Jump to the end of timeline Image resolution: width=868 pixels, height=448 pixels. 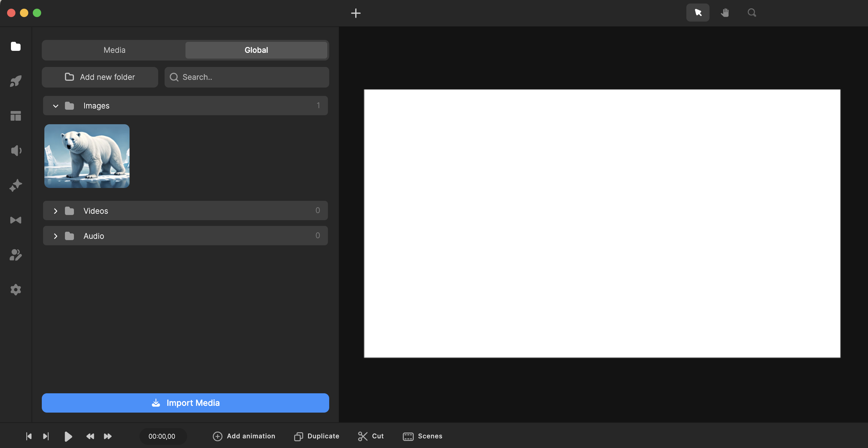[46, 436]
